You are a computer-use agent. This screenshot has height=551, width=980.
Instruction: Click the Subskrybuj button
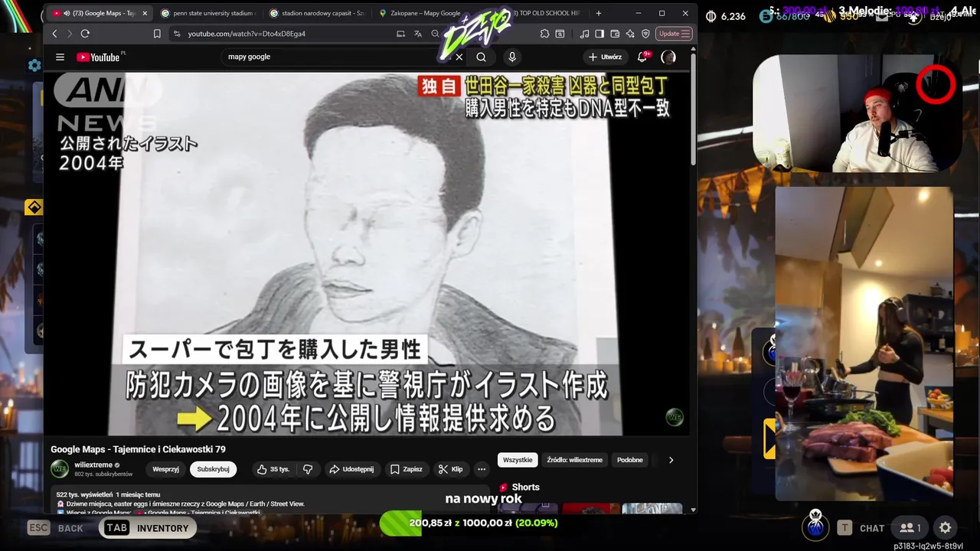coord(213,469)
